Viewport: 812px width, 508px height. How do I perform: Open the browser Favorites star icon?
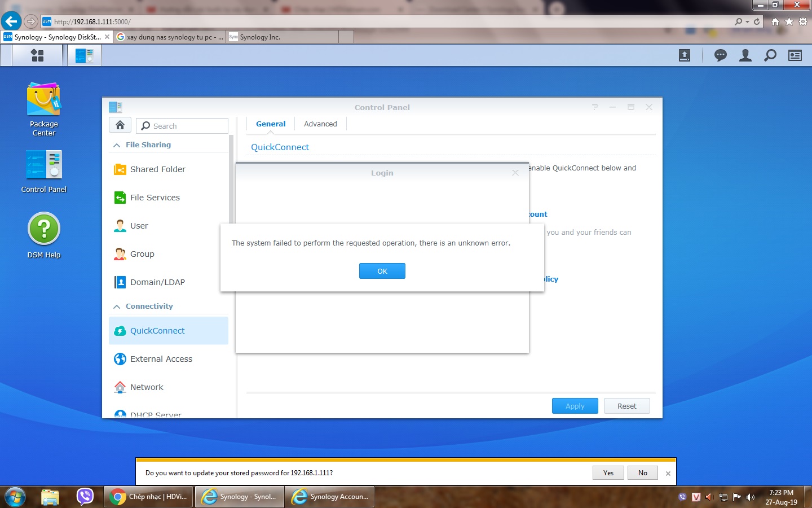[x=789, y=21]
